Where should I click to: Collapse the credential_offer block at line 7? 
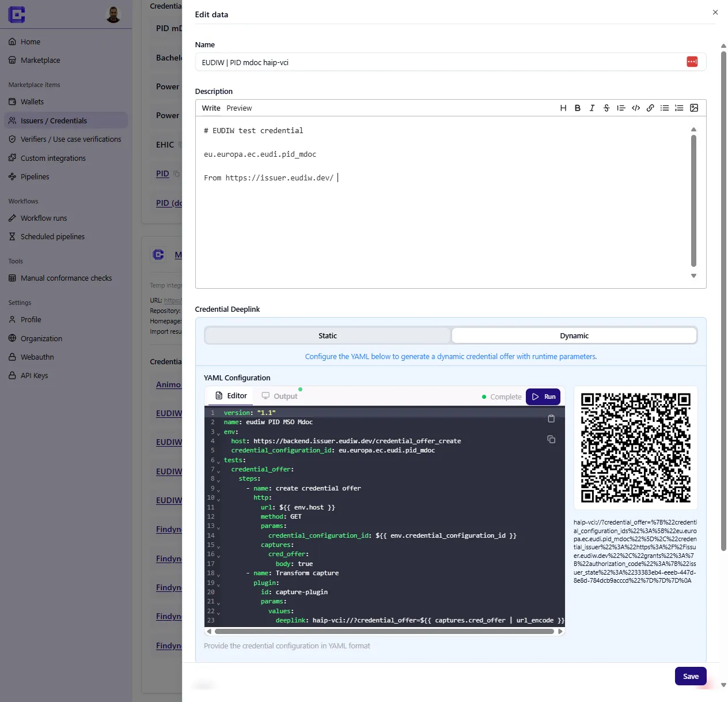[x=218, y=471]
